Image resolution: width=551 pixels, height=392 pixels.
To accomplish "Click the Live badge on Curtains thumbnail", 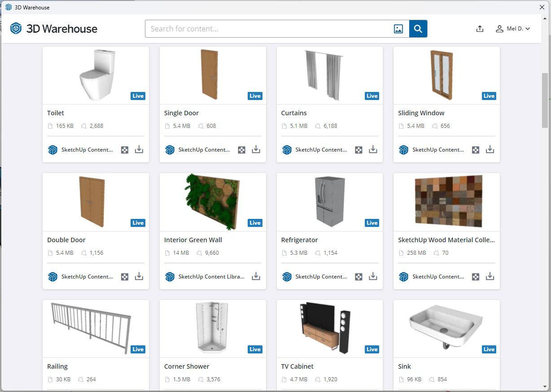I will 372,96.
